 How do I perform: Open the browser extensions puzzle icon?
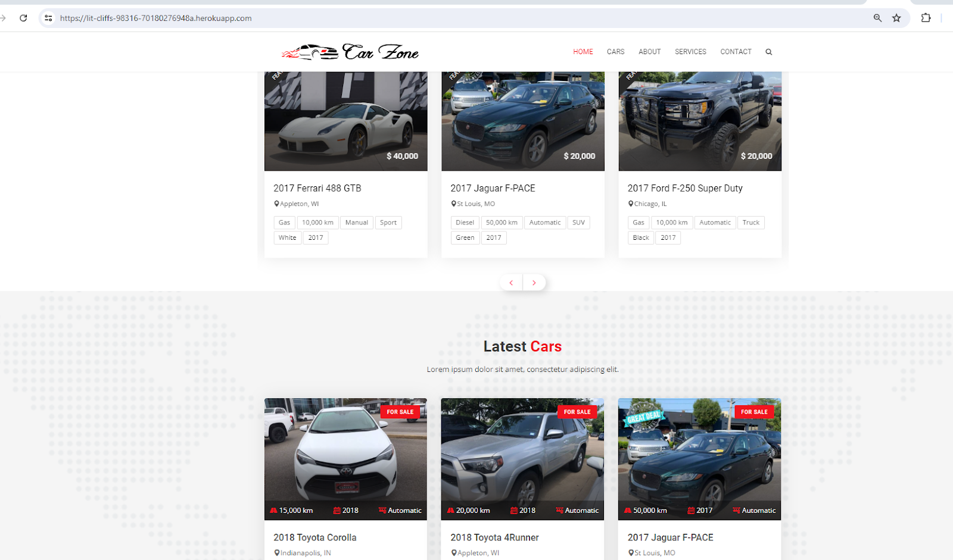[x=926, y=18]
